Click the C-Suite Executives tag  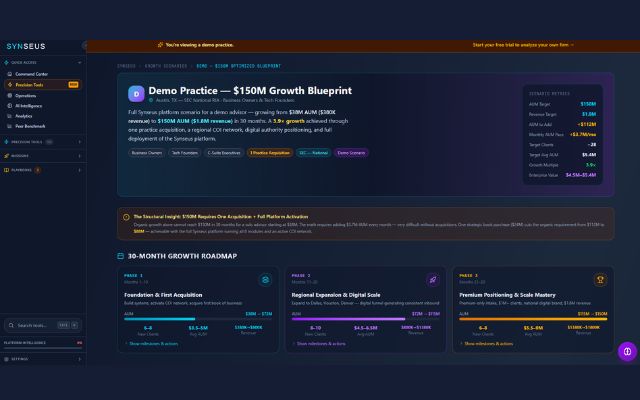coord(224,153)
